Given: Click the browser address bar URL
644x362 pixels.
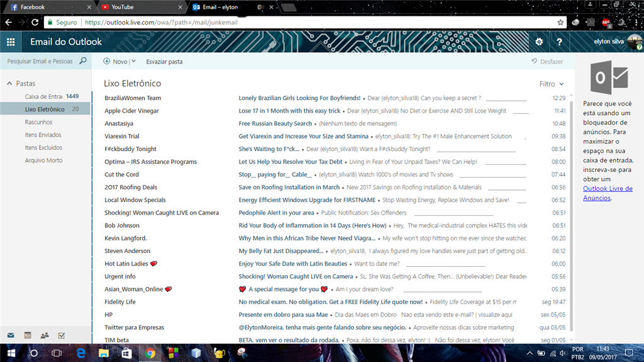Looking at the screenshot, I should (x=161, y=22).
